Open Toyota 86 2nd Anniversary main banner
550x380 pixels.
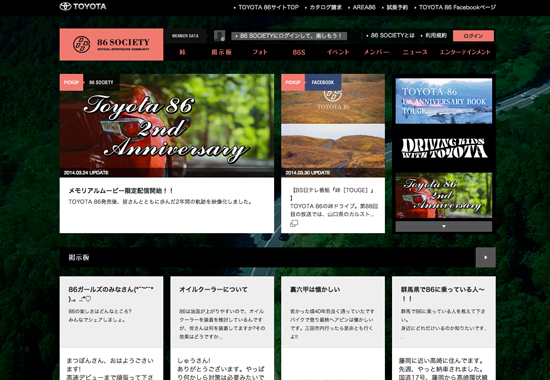coord(167,125)
